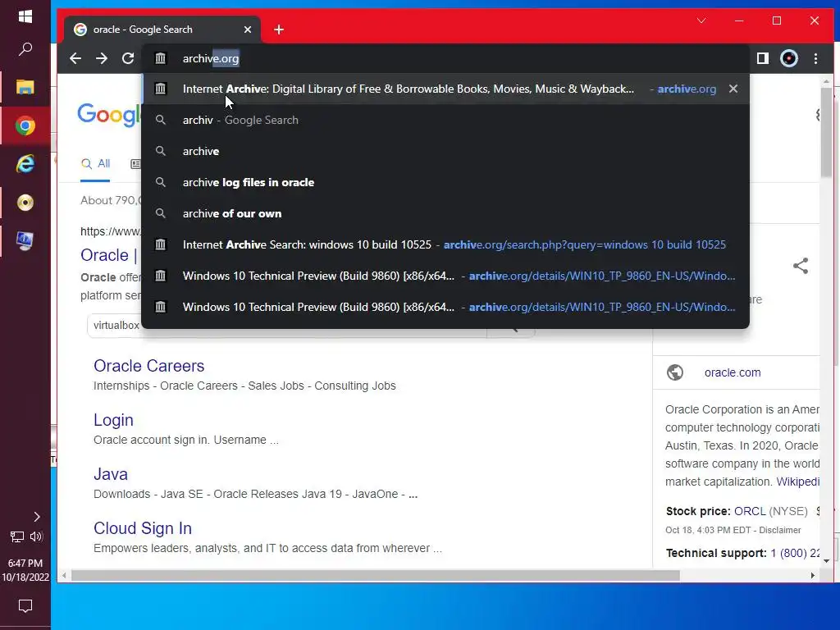Open Chrome's three-dot menu
This screenshot has height=630, width=840.
(815, 58)
